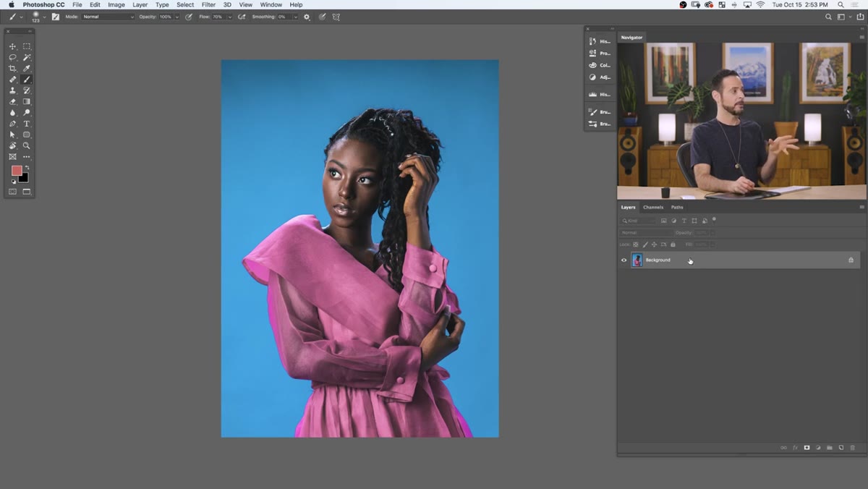Activate the Clone Stamp tool

click(x=12, y=90)
